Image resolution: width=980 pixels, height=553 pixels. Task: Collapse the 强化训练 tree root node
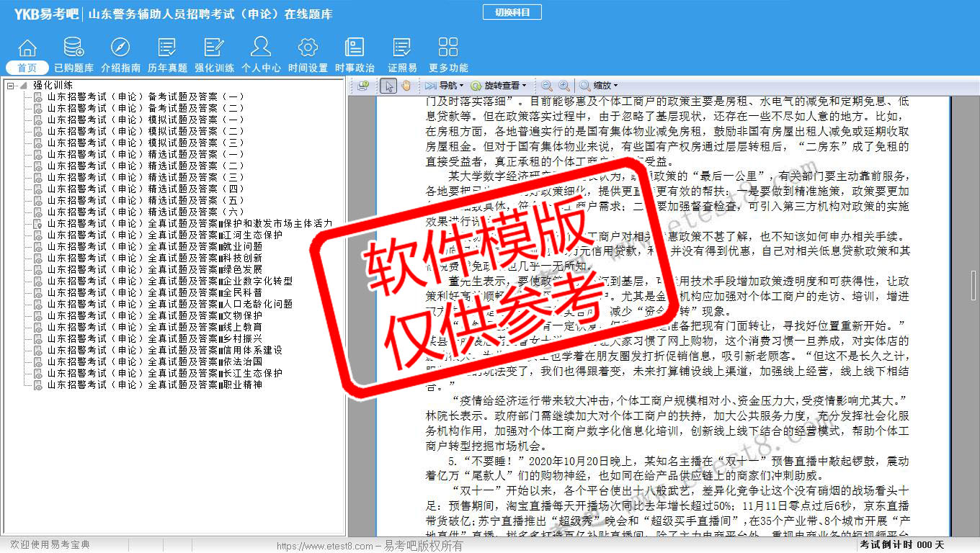[x=11, y=86]
